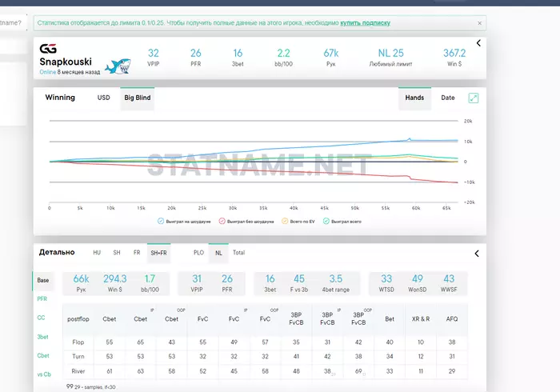Click the header PFR value 26
The width and height of the screenshot is (560, 392).
pyautogui.click(x=196, y=53)
